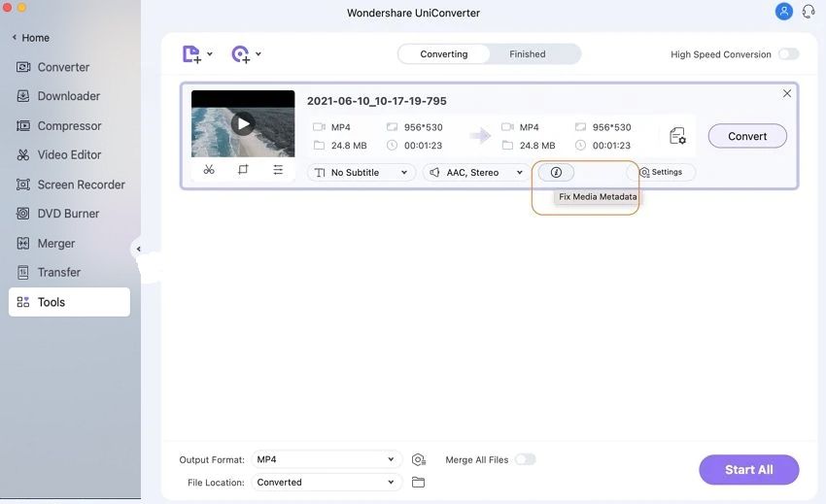
Task: Click the source size 24.8 MB text
Action: (x=349, y=146)
